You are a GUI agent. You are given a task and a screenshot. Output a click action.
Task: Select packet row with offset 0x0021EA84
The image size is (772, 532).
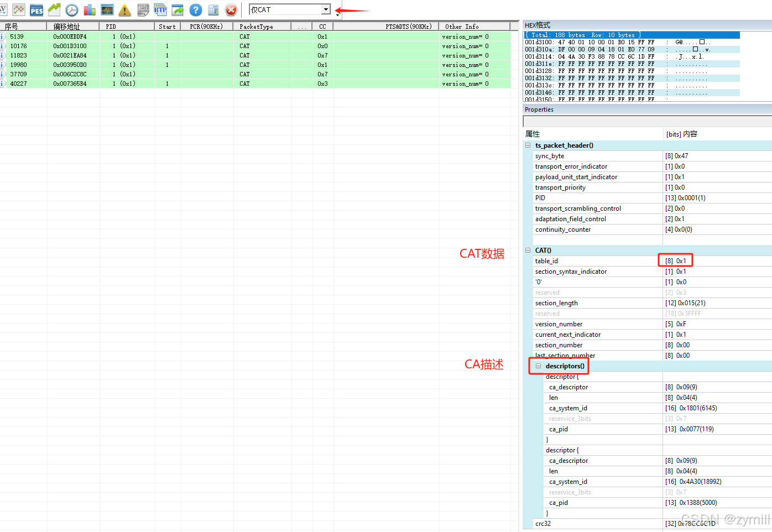[255, 55]
